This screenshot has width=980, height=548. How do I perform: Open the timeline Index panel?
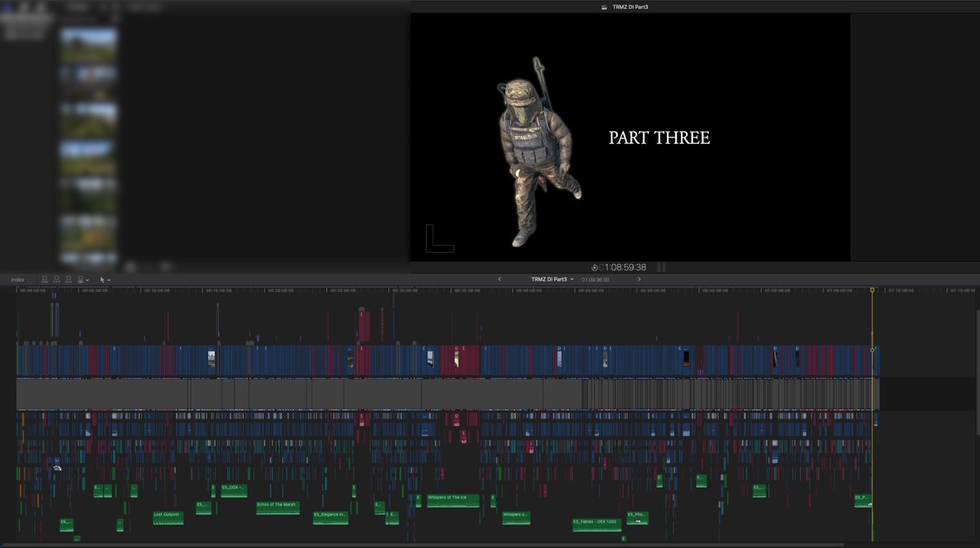(17, 280)
